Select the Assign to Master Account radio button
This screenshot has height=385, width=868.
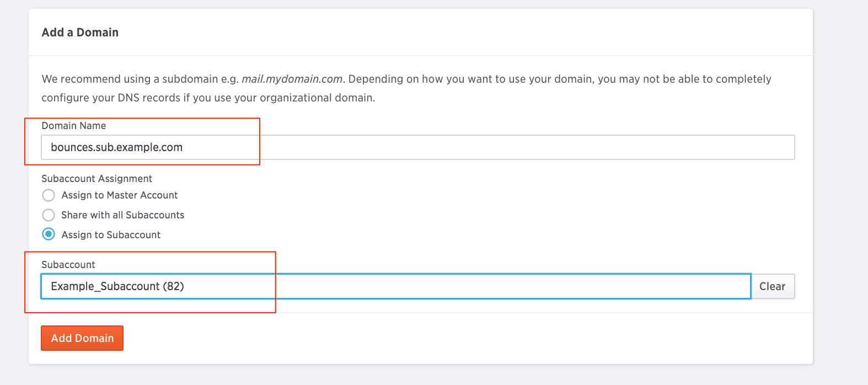49,195
